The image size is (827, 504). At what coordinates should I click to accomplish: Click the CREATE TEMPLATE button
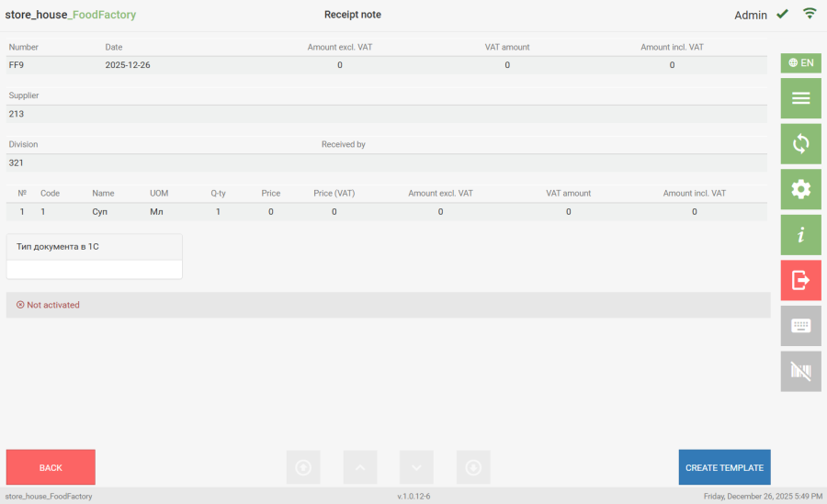pyautogui.click(x=724, y=467)
